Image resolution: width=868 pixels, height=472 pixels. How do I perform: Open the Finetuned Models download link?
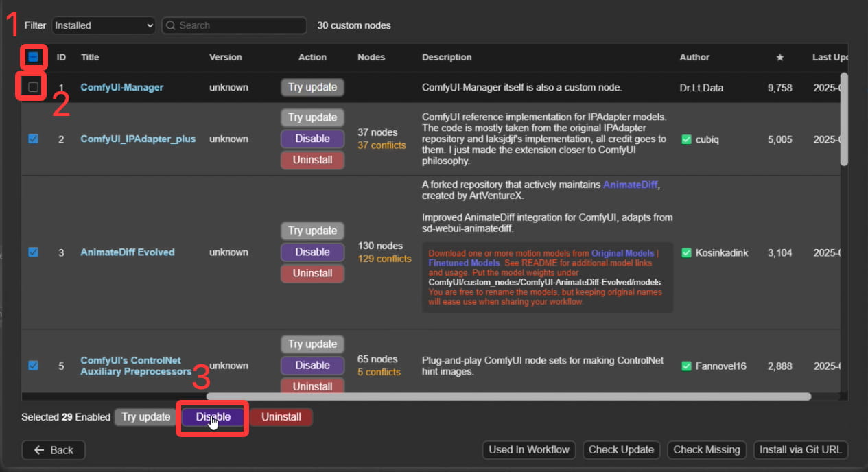click(464, 263)
